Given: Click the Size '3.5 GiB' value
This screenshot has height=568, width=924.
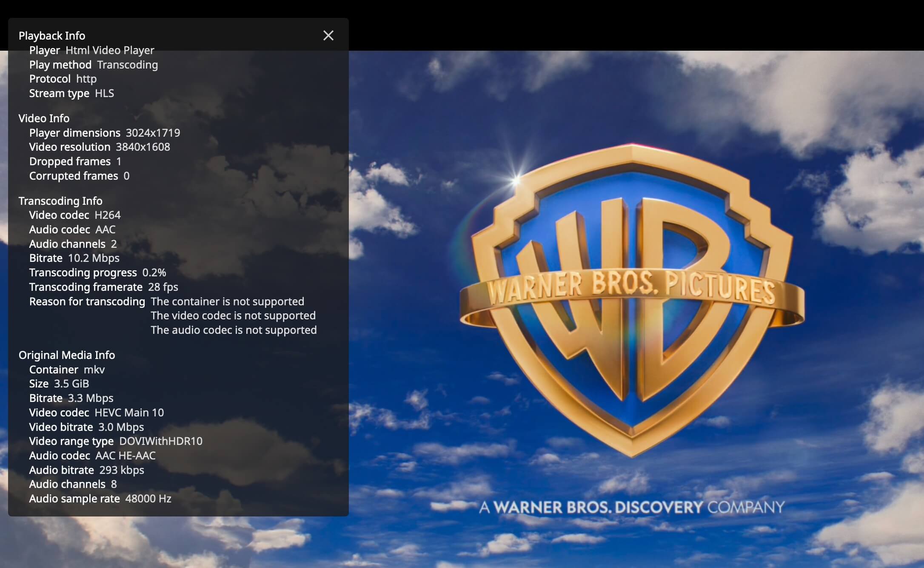Looking at the screenshot, I should click(x=71, y=384).
